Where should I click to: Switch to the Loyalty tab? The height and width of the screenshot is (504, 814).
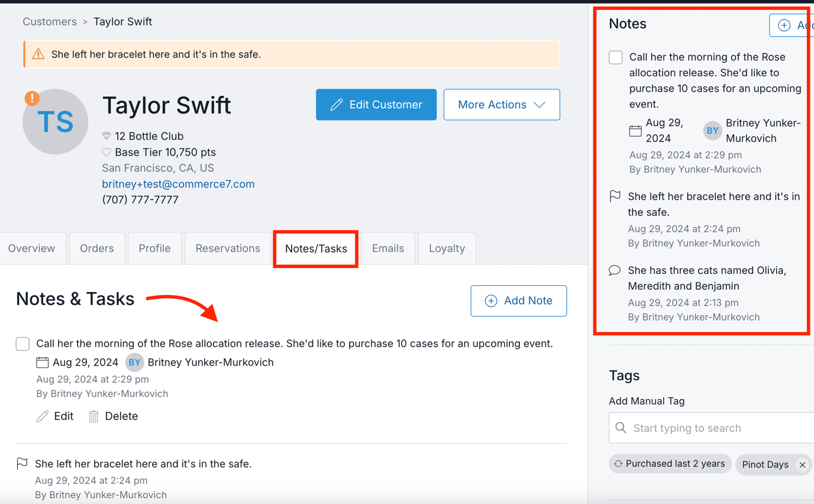pos(447,248)
